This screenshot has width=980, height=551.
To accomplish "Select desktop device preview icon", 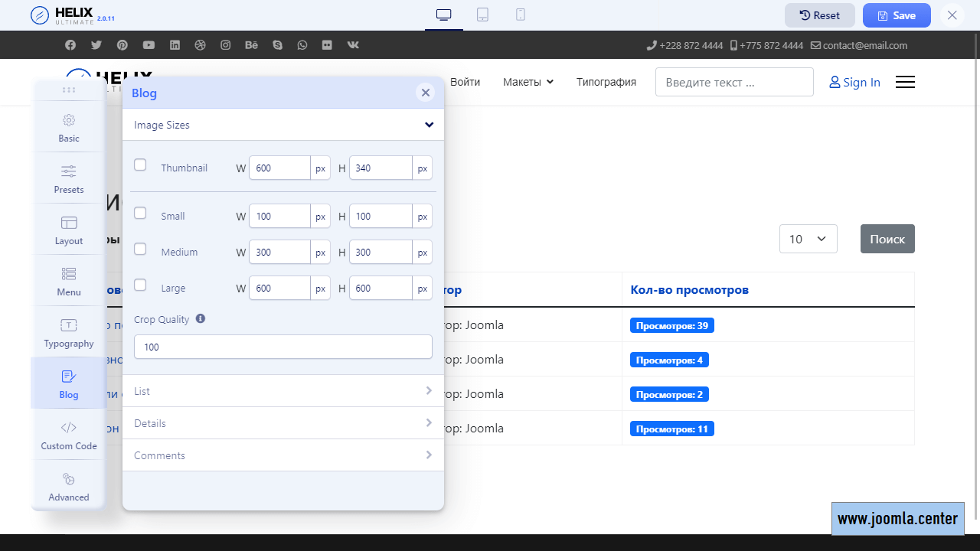I will [444, 15].
